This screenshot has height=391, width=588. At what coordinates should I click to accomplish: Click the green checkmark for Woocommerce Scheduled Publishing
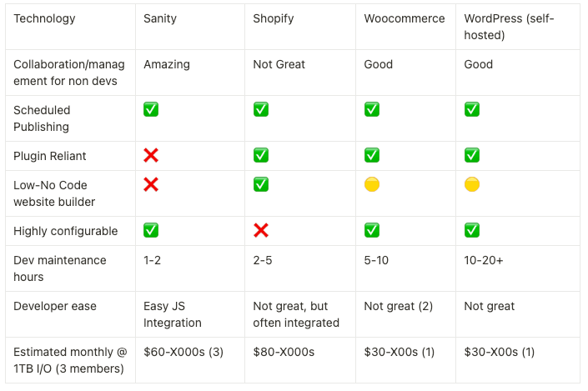(x=372, y=109)
